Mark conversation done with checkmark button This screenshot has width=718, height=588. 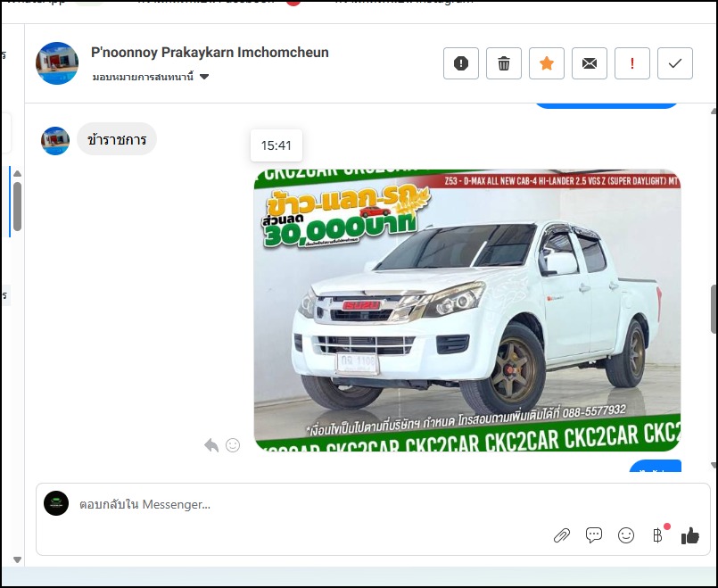point(675,63)
